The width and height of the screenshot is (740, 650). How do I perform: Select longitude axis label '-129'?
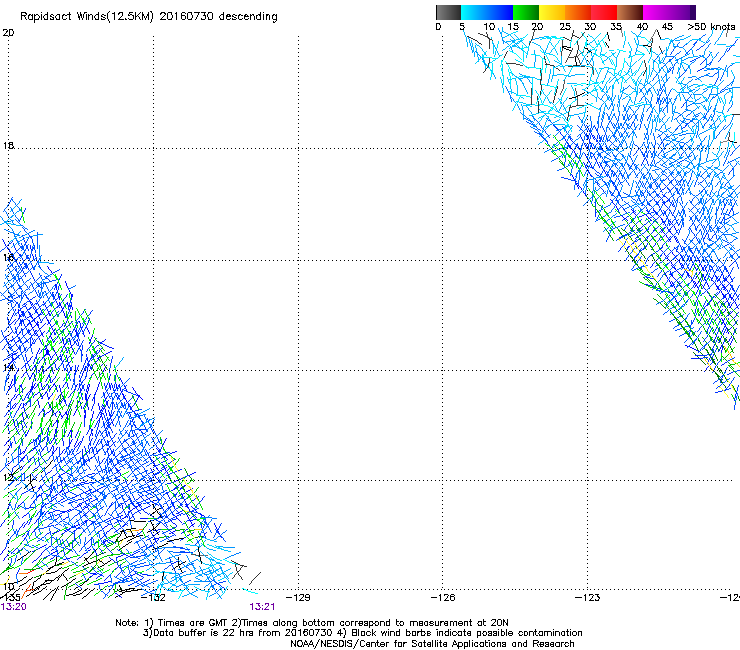[x=298, y=598]
